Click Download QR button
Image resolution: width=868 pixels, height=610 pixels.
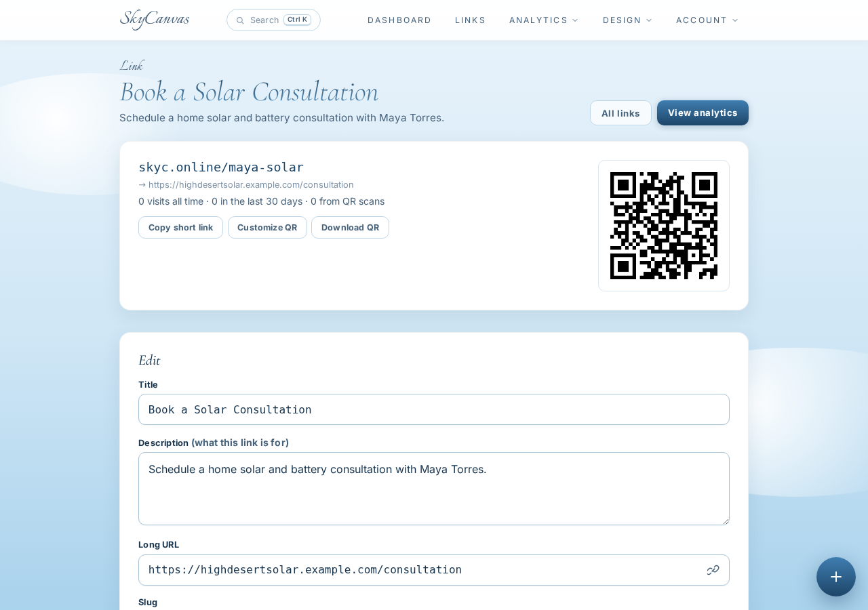[x=350, y=228]
